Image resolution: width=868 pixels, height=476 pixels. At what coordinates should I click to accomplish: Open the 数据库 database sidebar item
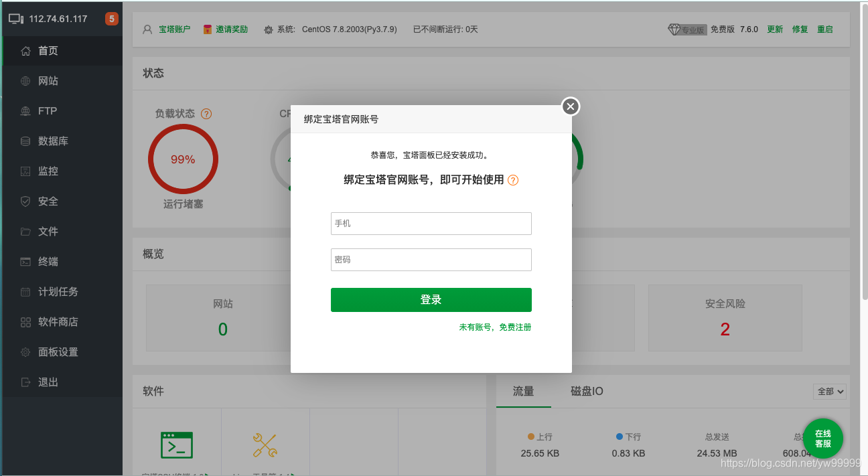coord(62,141)
